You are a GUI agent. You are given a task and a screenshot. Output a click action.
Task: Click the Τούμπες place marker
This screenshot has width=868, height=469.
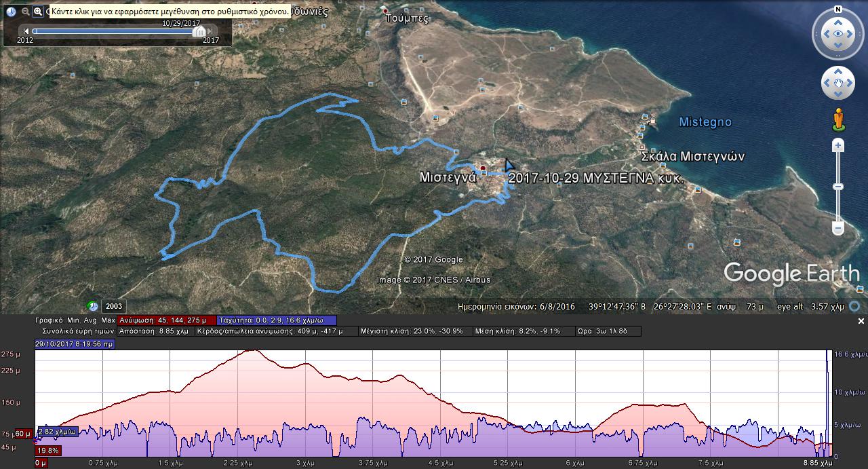pos(386,11)
